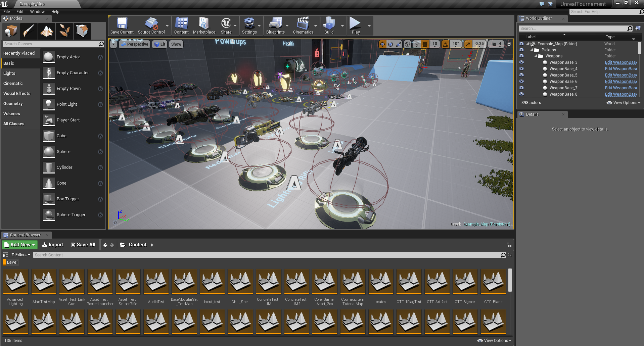Toggle grid snapping in viewport
The image size is (644, 346).
pyautogui.click(x=425, y=44)
